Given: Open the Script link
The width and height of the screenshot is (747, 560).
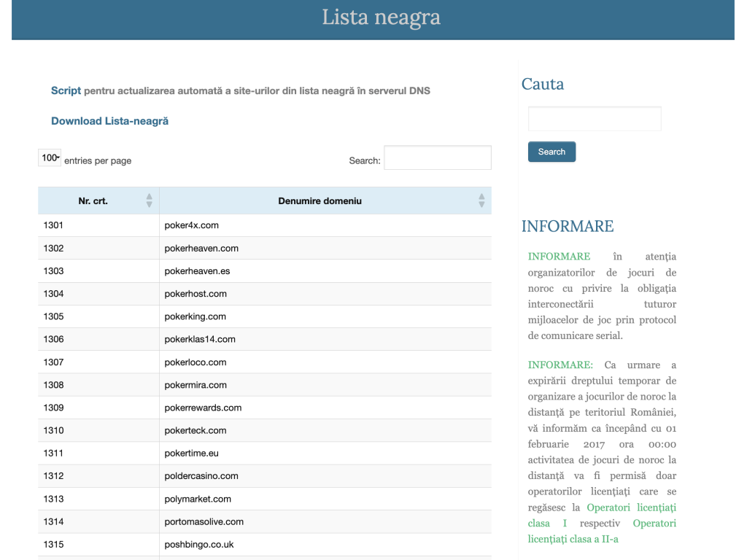Looking at the screenshot, I should point(66,90).
